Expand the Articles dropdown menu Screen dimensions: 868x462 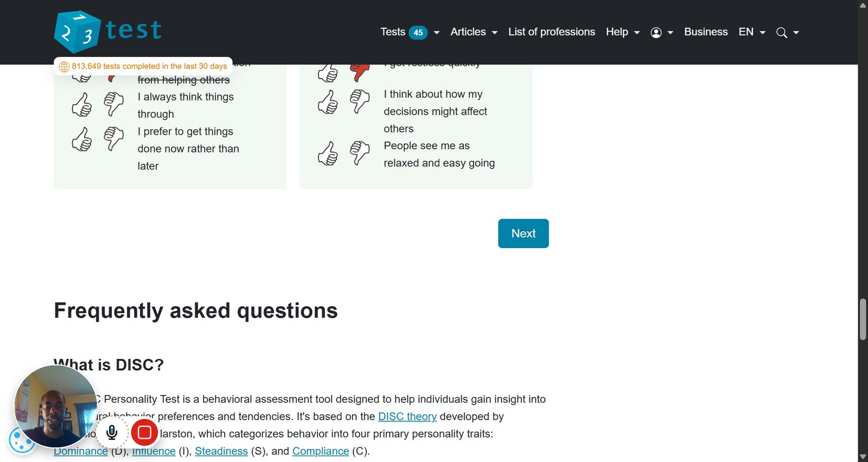pos(474,32)
